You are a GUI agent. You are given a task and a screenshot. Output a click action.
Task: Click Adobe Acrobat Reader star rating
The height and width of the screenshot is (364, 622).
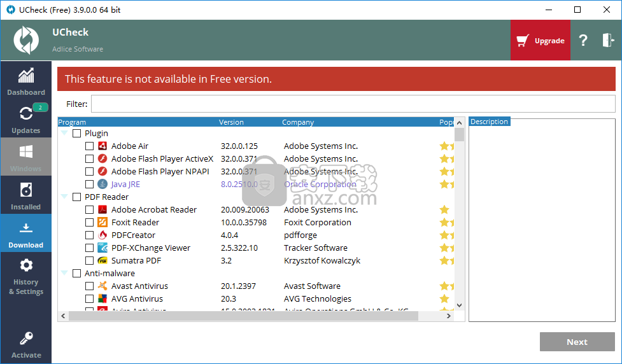444,209
